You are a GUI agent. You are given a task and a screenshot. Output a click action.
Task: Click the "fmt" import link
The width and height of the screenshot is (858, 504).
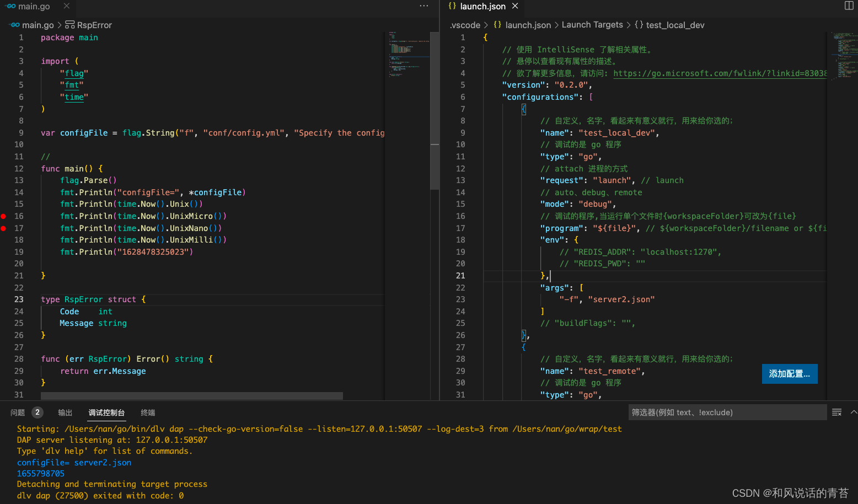coord(72,85)
